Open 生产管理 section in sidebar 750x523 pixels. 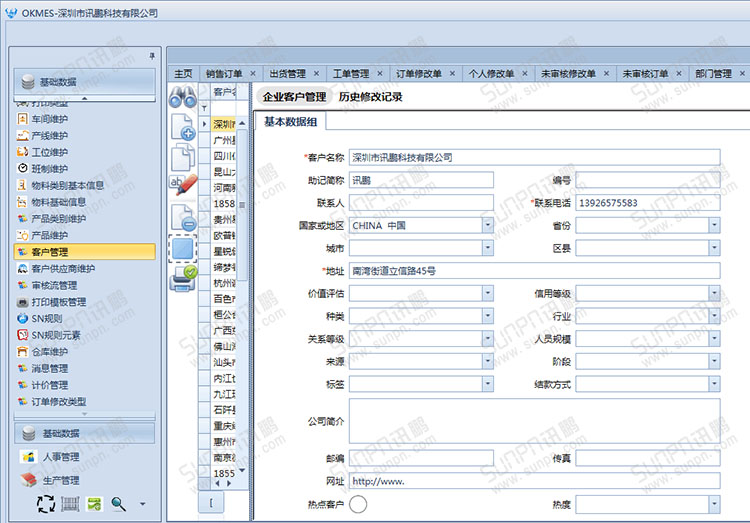(61, 480)
